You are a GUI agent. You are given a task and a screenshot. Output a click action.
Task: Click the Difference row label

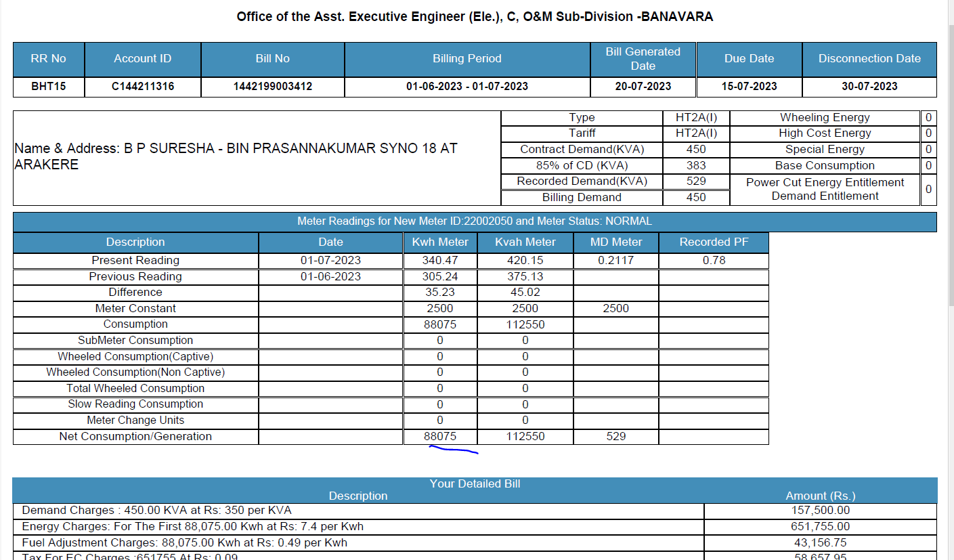click(135, 293)
